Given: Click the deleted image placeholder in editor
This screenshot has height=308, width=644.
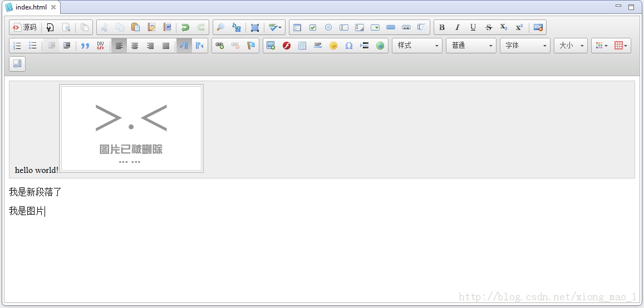Looking at the screenshot, I should click(x=131, y=128).
